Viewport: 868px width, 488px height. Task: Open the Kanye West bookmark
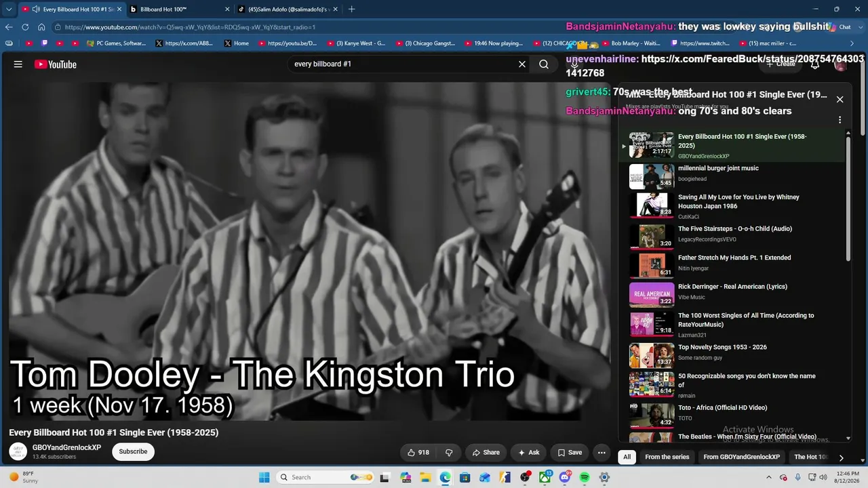pos(356,43)
